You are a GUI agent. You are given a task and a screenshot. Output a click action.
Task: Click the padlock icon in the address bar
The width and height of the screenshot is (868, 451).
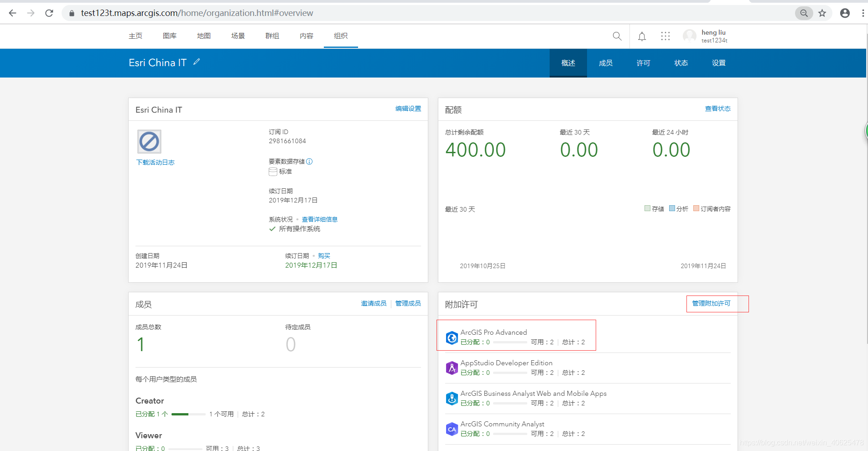pos(72,13)
